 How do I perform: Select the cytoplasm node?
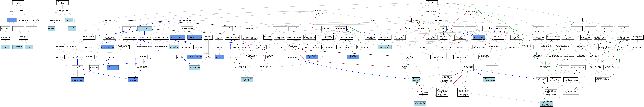coord(51,29)
